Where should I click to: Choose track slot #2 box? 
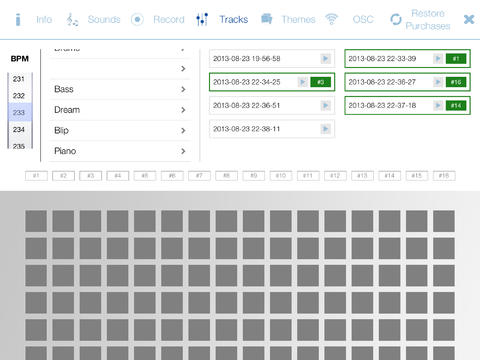[63, 176]
